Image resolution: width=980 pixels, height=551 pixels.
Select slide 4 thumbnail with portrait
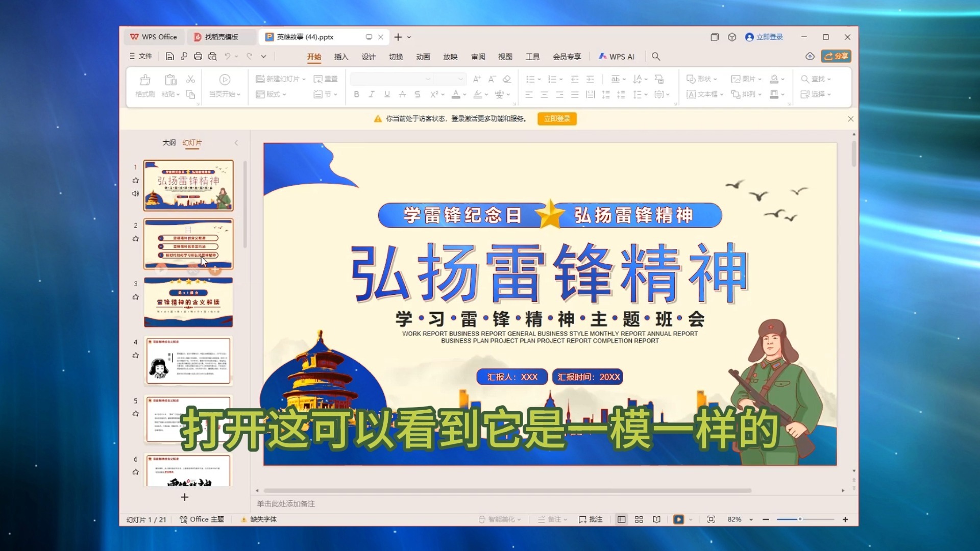(x=188, y=361)
